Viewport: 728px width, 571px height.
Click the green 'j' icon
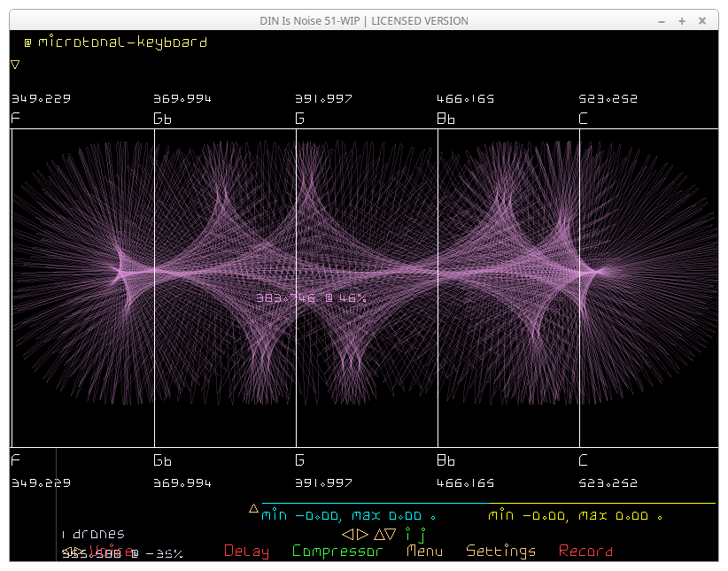[422, 534]
